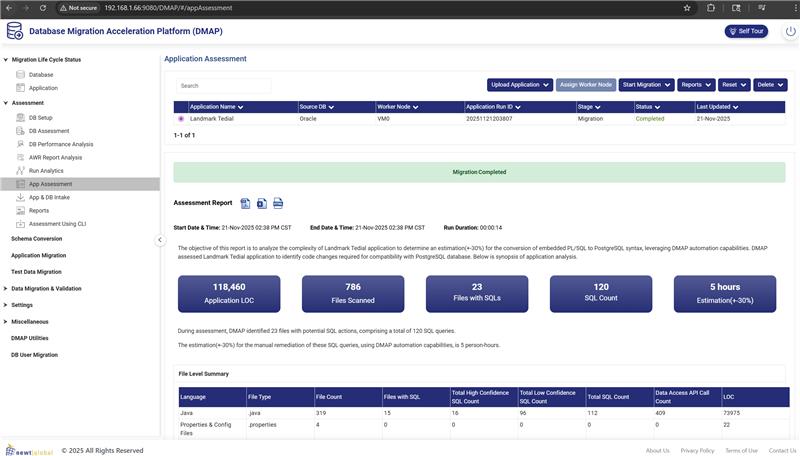Start the Self Tour
The height and width of the screenshot is (456, 800).
[x=746, y=31]
